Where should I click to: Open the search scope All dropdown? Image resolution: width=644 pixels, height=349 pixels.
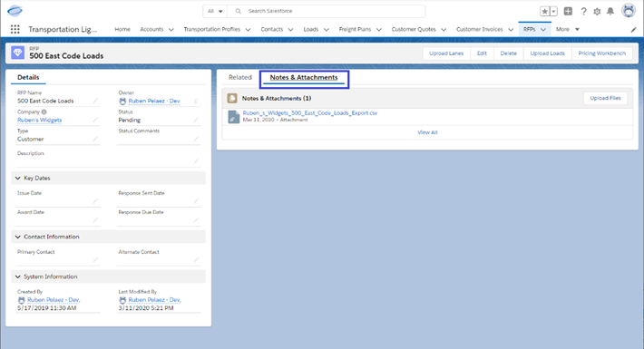pyautogui.click(x=215, y=11)
